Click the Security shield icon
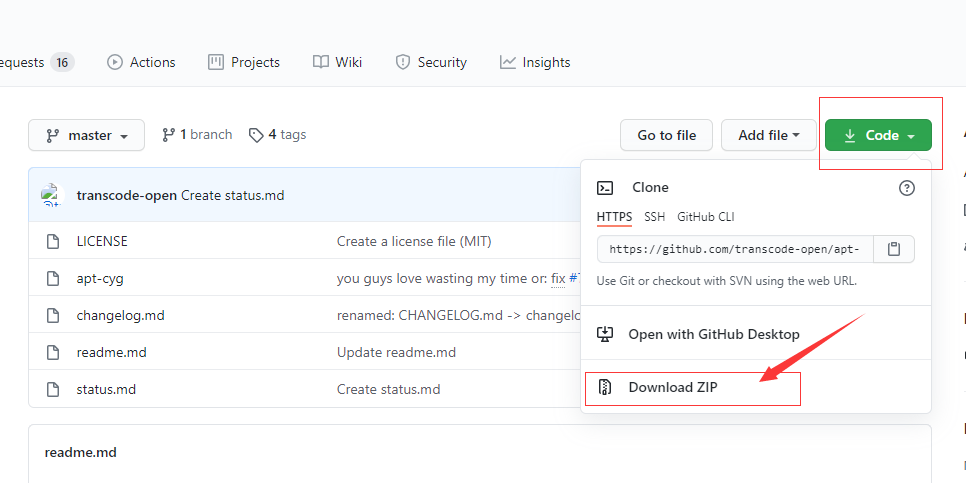Viewport: 966px width, 483px height. point(403,62)
